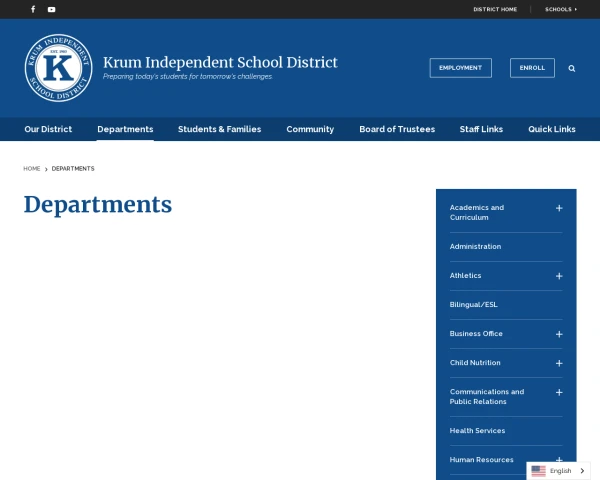Click the Enroll button
Screen dimensions: 600x480
(532, 68)
